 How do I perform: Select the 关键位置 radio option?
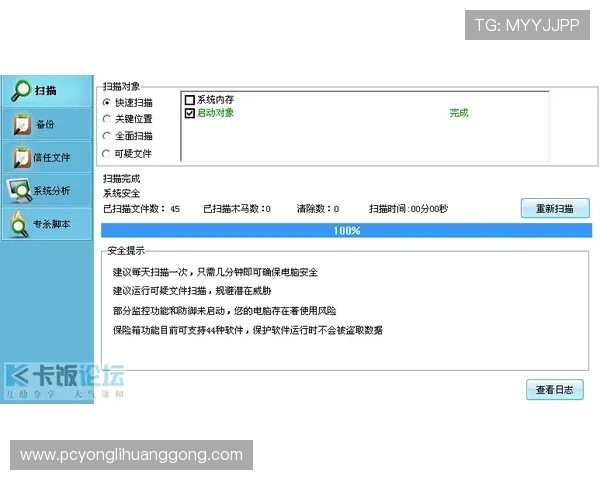(x=107, y=119)
